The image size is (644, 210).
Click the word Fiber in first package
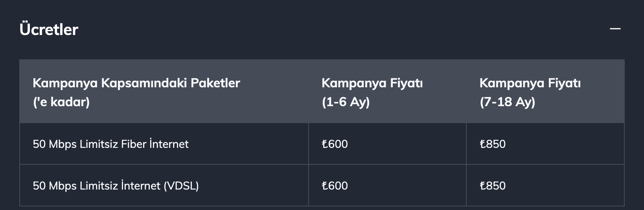coord(133,144)
